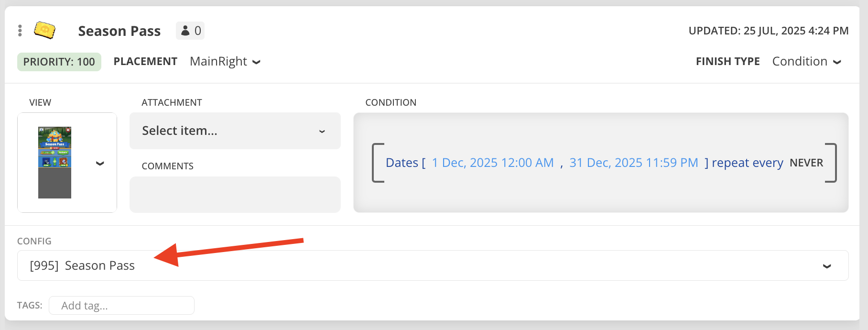Click the CONDITION section header
This screenshot has height=330, width=868.
(x=391, y=102)
